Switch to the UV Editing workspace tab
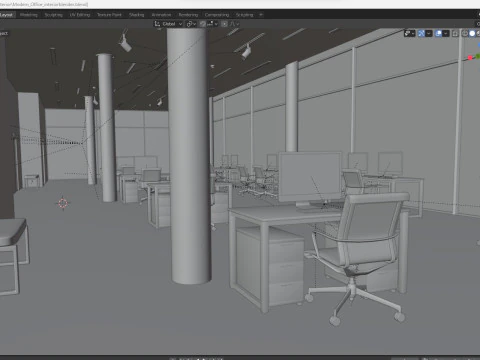The width and height of the screenshot is (480, 360). click(x=80, y=15)
